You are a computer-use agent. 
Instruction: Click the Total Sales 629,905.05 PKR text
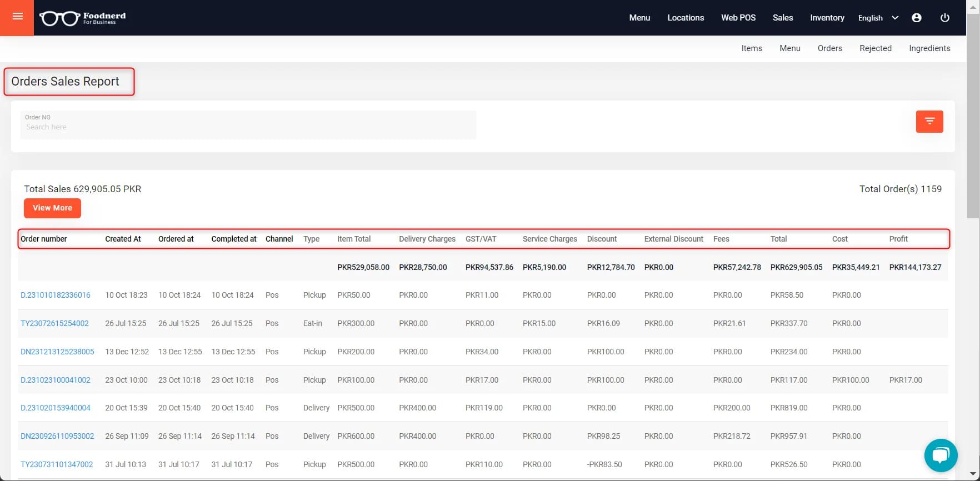coord(83,189)
